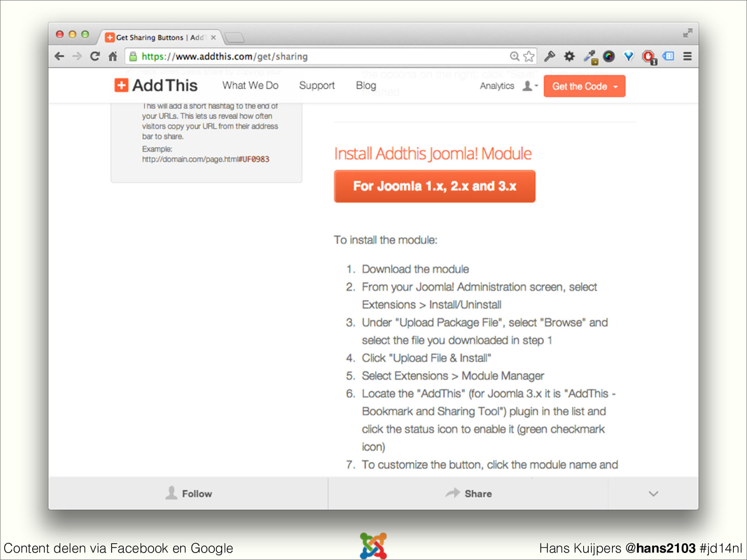Image resolution: width=747 pixels, height=560 pixels.
Task: Click the AddThis logo
Action: 156,85
